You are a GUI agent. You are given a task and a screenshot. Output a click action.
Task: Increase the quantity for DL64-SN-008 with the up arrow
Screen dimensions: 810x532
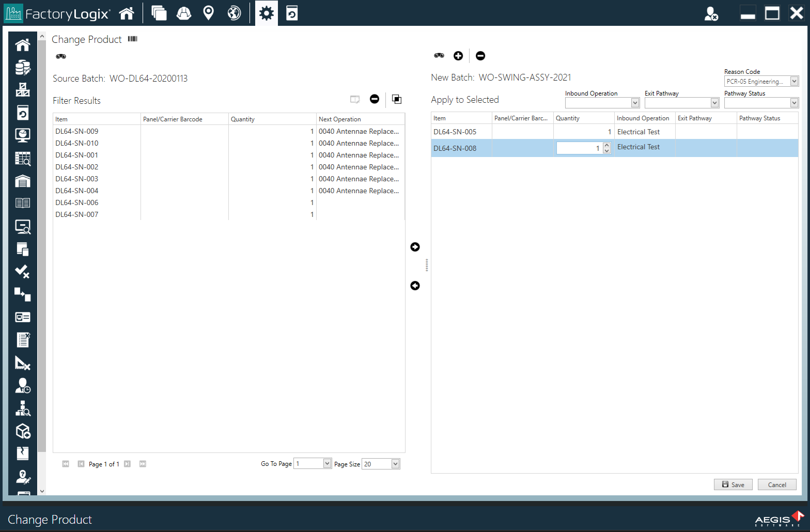coord(607,145)
